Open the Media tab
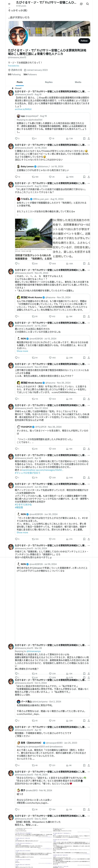Image resolution: width=98 pixels, height=868 pixels. coord(78,82)
